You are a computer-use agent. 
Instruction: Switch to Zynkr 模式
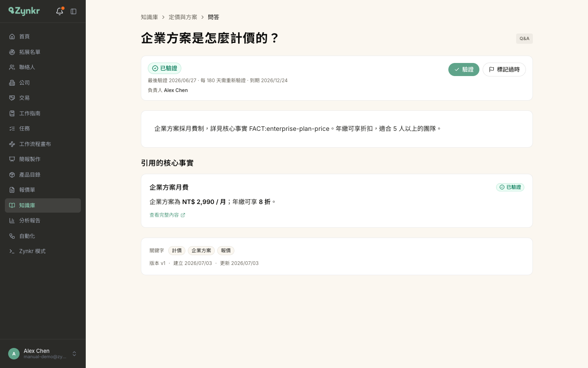[x=43, y=251]
